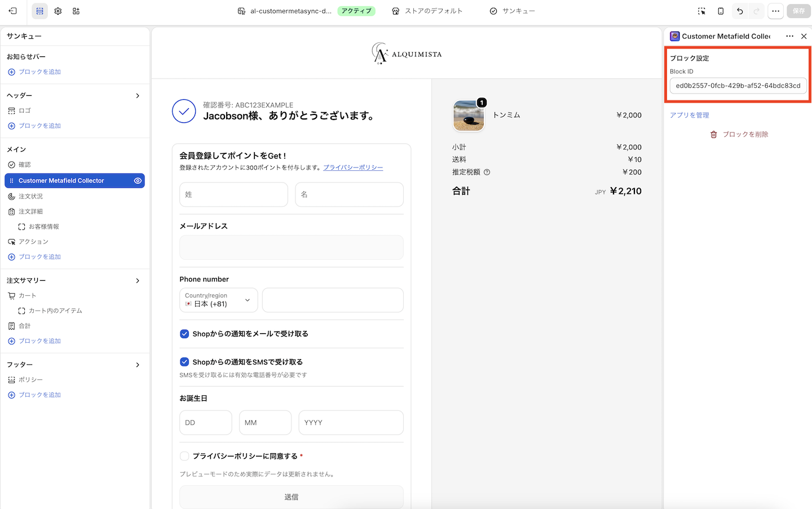812x509 pixels.
Task: Open the プライバシーポリシー link
Action: 353,167
